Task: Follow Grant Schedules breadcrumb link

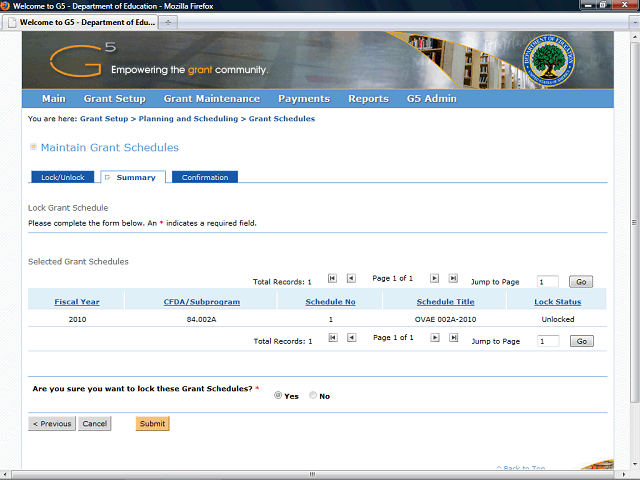Action: pos(282,119)
